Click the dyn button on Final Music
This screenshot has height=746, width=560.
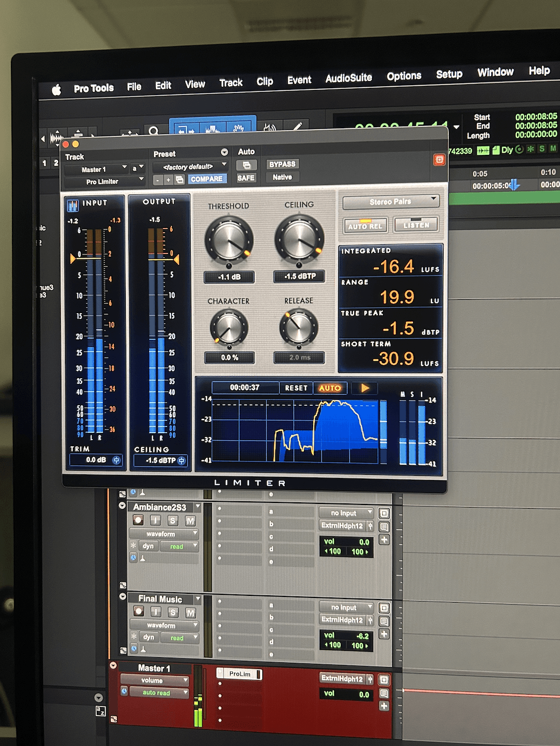click(149, 637)
